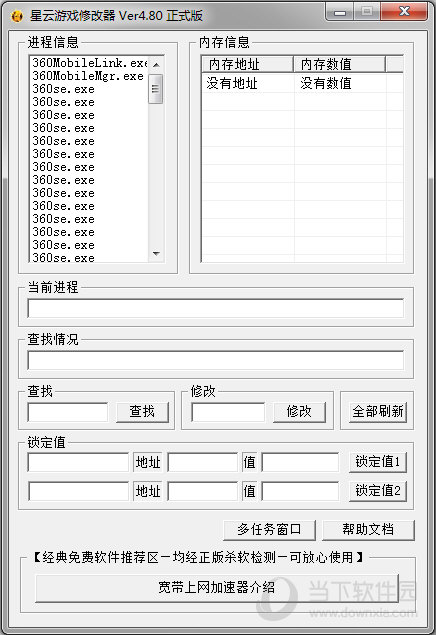Focus the 查找情况 text field

point(216,360)
